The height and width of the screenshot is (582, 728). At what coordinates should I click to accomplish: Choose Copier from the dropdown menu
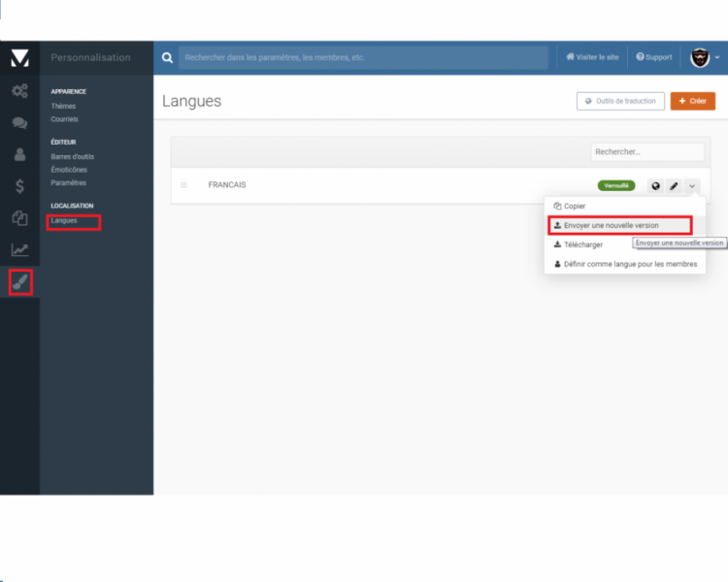tap(575, 207)
